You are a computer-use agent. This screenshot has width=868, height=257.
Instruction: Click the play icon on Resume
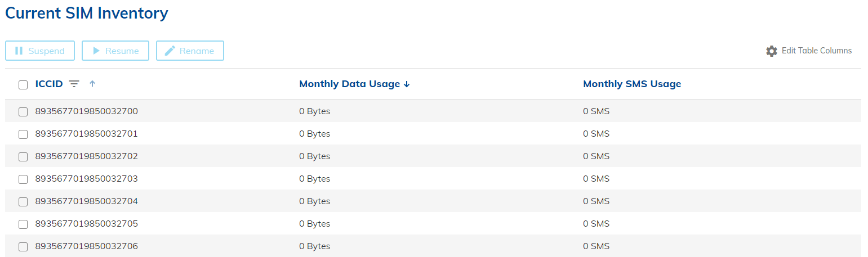click(x=96, y=51)
